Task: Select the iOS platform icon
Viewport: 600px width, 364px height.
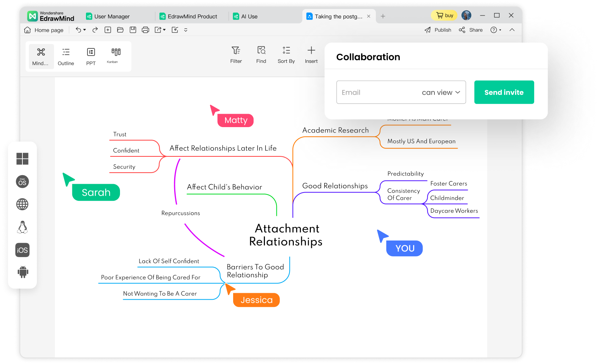Action: (22, 250)
